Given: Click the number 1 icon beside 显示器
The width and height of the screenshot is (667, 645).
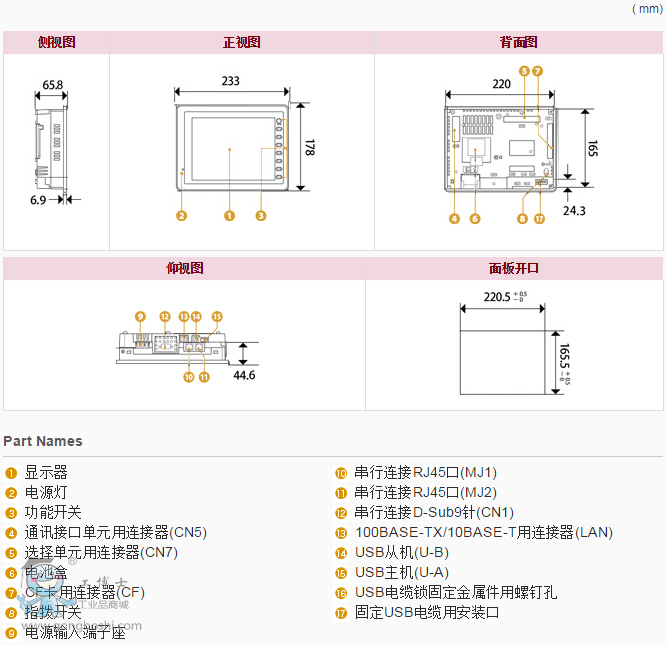Looking at the screenshot, I should [x=11, y=473].
